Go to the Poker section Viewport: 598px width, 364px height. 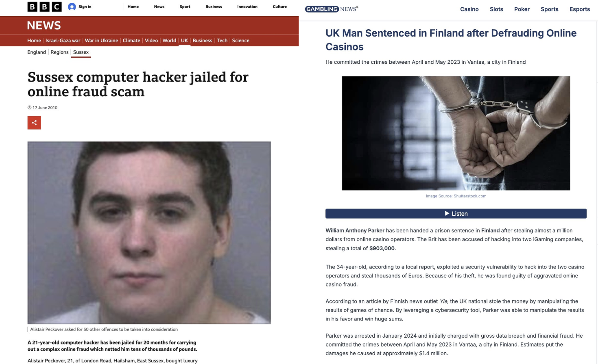522,9
